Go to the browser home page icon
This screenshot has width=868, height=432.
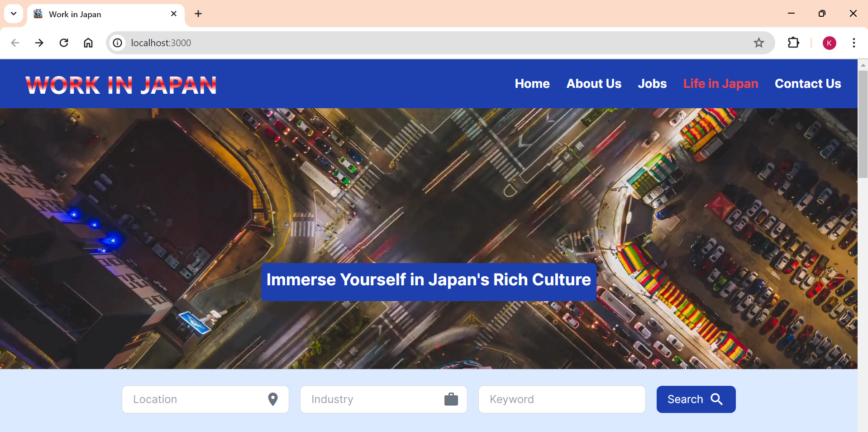(x=88, y=43)
